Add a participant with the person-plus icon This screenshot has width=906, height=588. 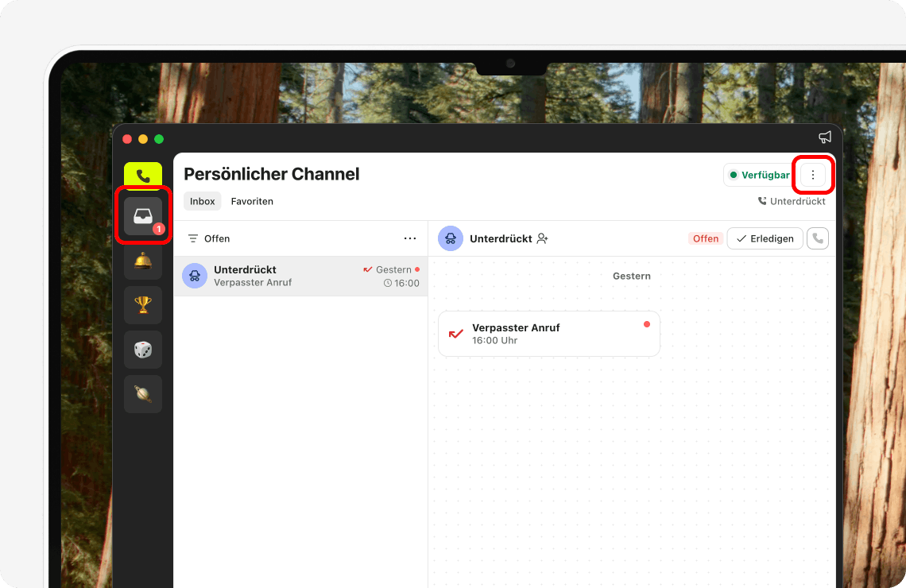point(542,238)
